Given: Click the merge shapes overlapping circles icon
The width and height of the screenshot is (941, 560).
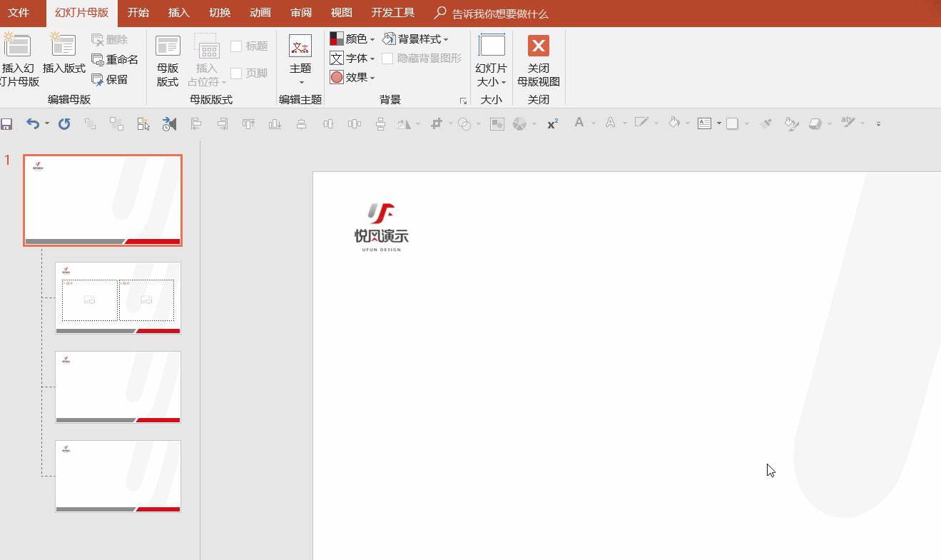Looking at the screenshot, I should [x=464, y=124].
